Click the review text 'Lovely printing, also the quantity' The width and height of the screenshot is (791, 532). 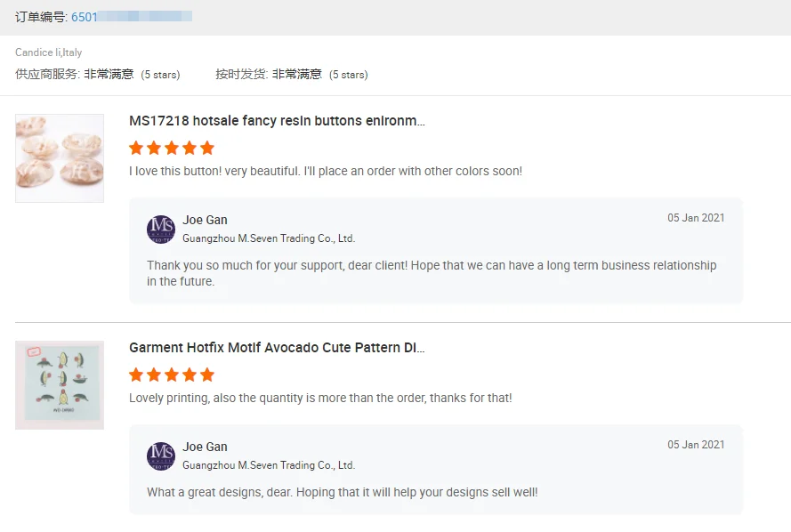click(x=320, y=398)
